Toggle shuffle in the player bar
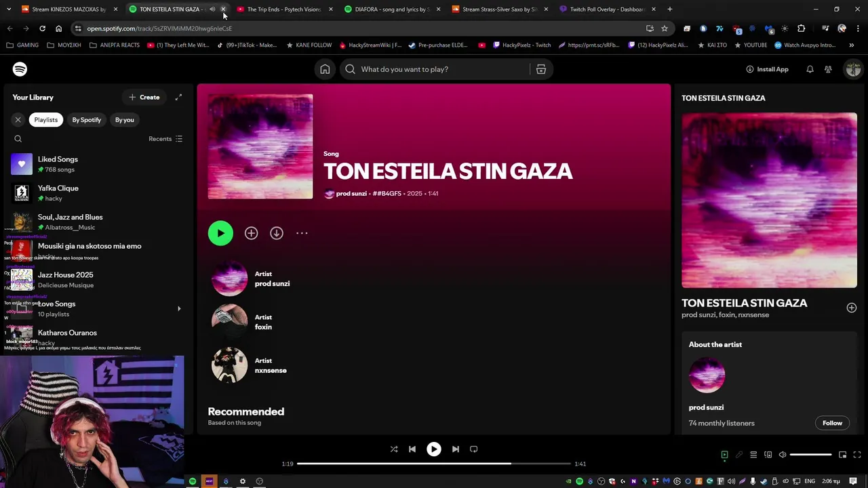Viewport: 868px width, 488px height. point(394,449)
